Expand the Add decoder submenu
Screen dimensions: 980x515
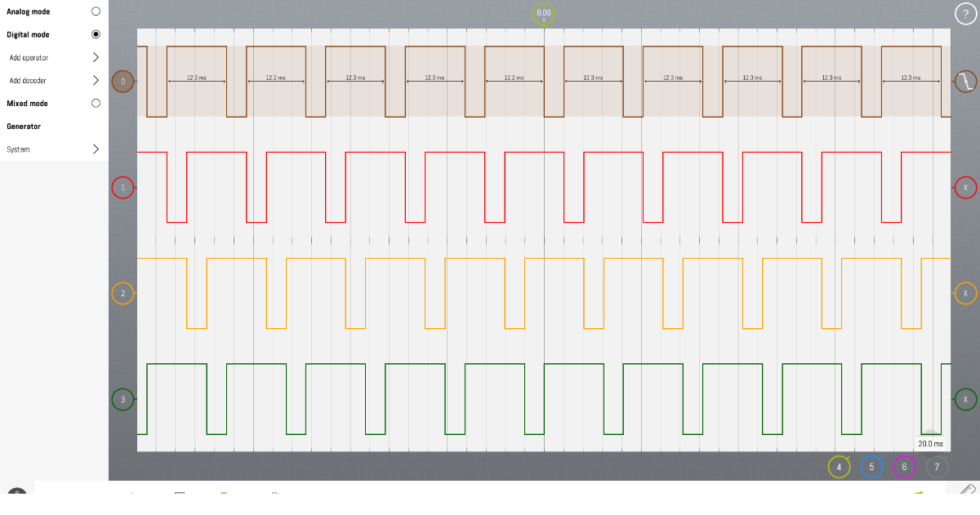click(x=96, y=81)
